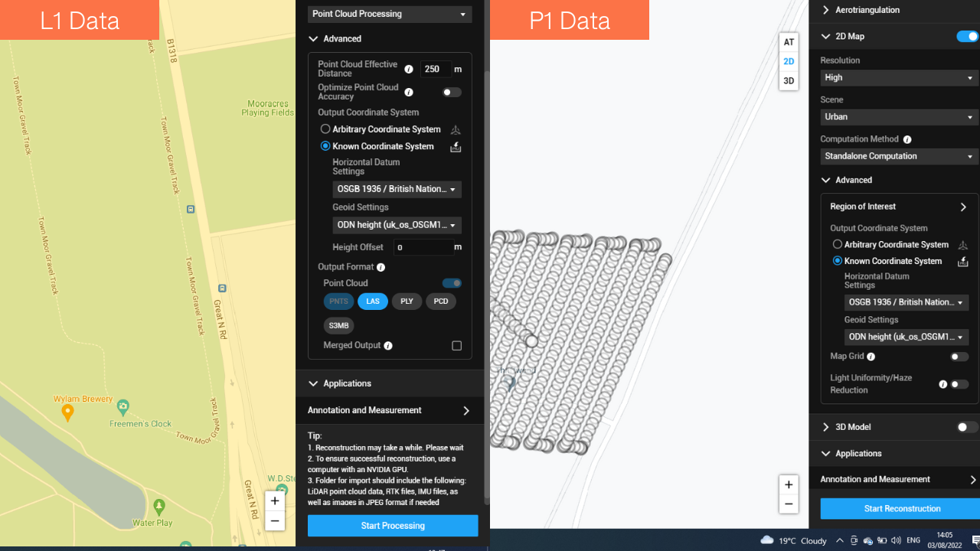Click the Arbitrary Coordinate System axis icon in P1 panel

(963, 245)
